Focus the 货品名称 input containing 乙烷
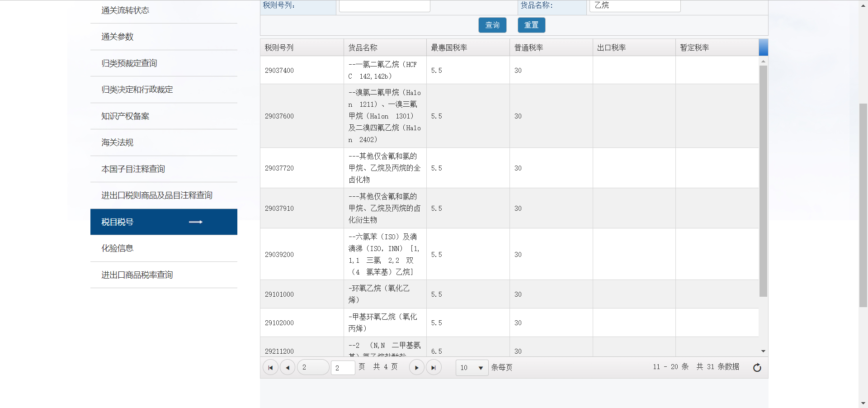Image resolution: width=868 pixels, height=408 pixels. click(x=635, y=5)
